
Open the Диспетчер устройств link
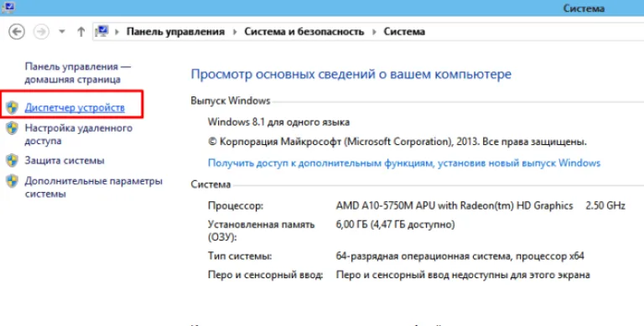(75, 107)
